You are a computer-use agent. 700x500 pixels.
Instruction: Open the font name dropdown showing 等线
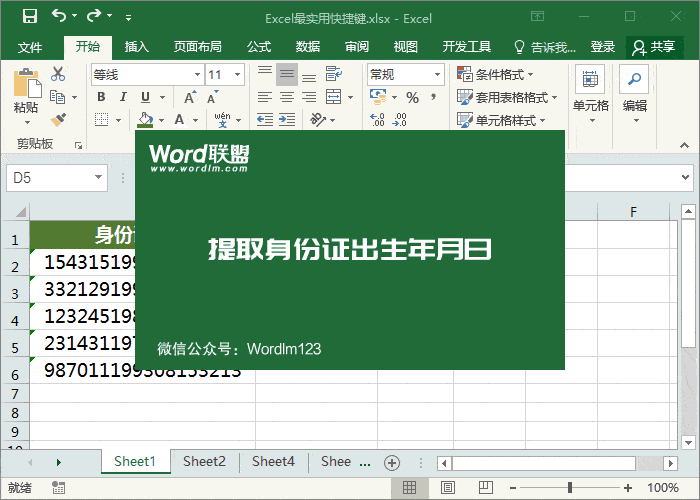coord(146,74)
